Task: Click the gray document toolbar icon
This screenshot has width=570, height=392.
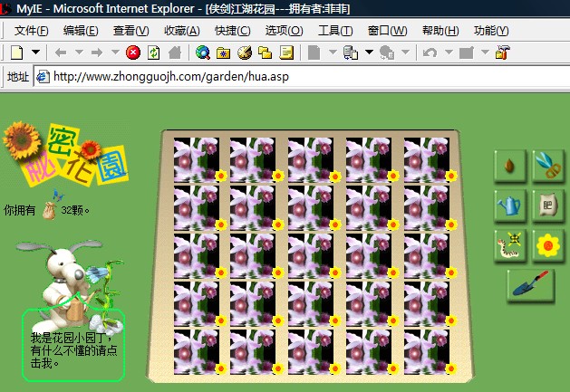Action: [x=314, y=53]
